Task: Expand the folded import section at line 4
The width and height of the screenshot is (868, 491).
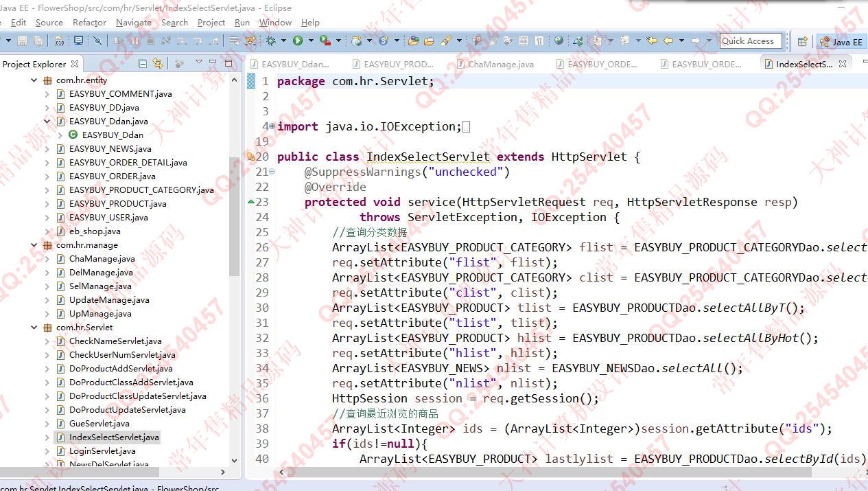Action: pyautogui.click(x=272, y=126)
